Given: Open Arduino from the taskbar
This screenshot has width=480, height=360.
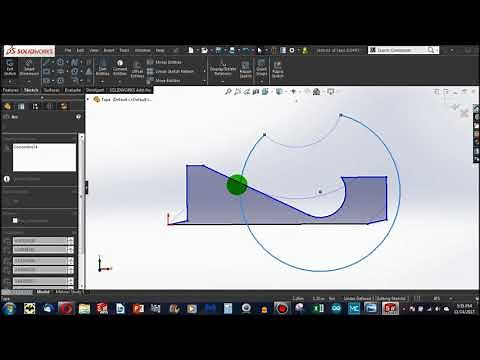Looking at the screenshot, I should click(x=336, y=309).
